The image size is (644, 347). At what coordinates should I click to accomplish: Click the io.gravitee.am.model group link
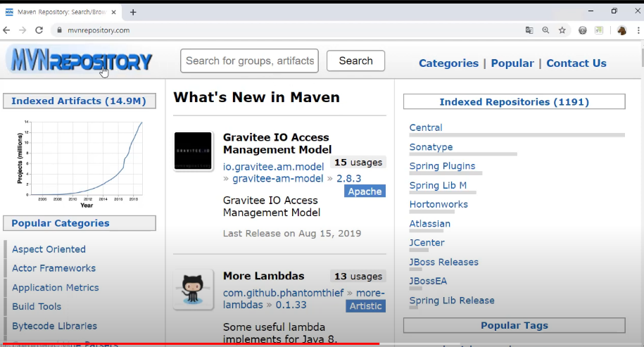pyautogui.click(x=274, y=167)
